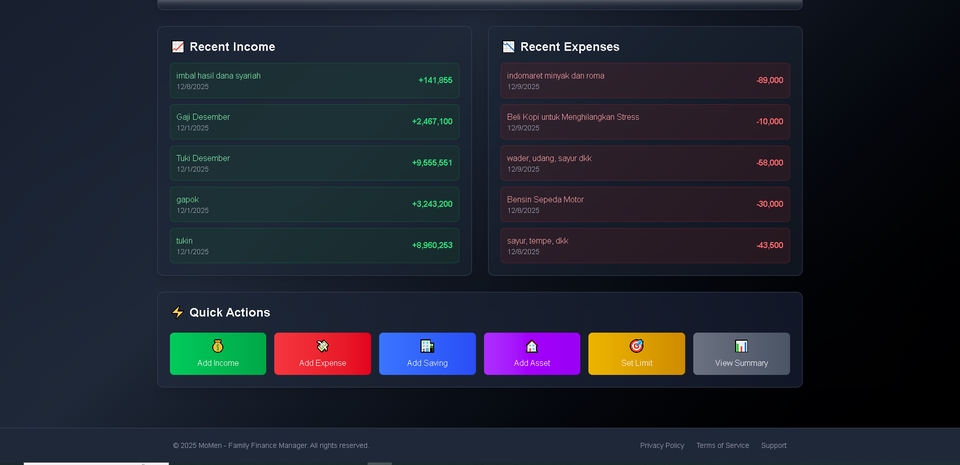Open the imbal hasil dana syariah entry
Screen dimensions: 960x465
314,80
